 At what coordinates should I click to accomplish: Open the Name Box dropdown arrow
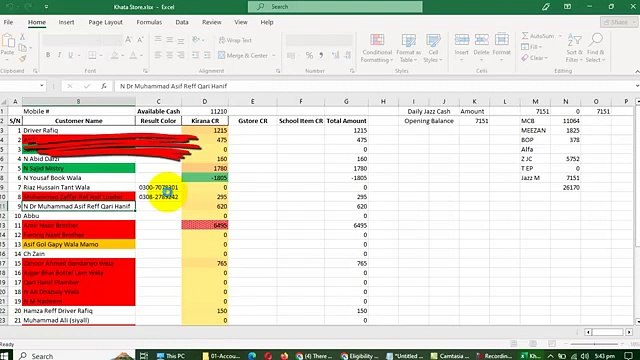(x=42, y=86)
